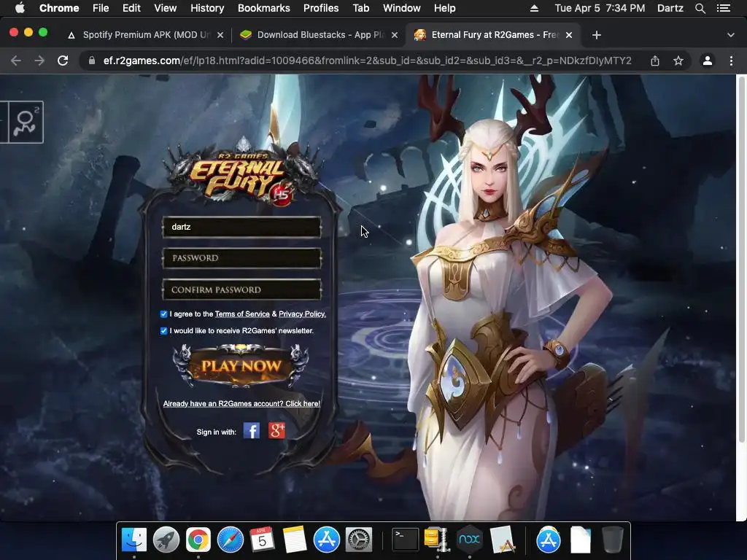Screen dimensions: 747x560
Task: Click the browser forward arrow
Action: pos(39,61)
